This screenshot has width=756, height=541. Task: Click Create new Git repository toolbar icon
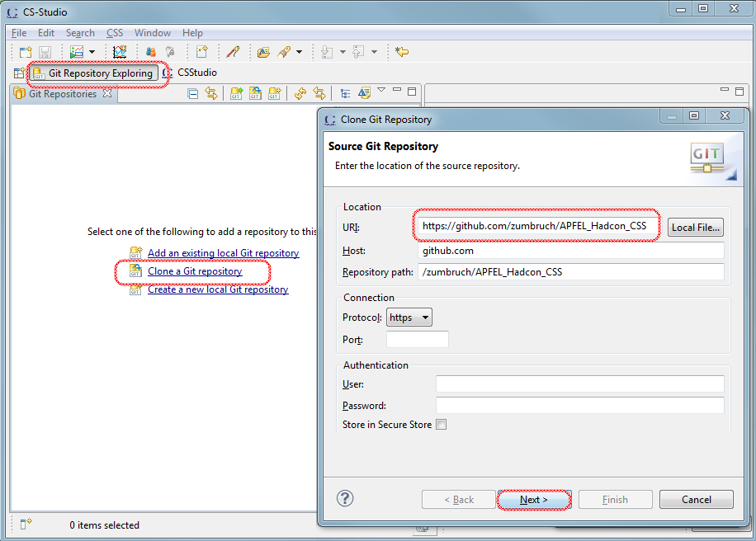(274, 93)
